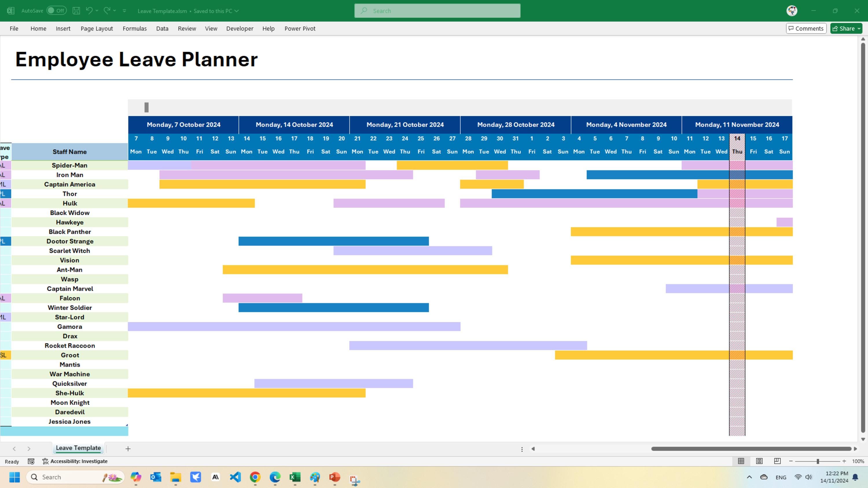This screenshot has width=868, height=488.
Task: Switch to the Developer ribbon tab
Action: (x=240, y=28)
